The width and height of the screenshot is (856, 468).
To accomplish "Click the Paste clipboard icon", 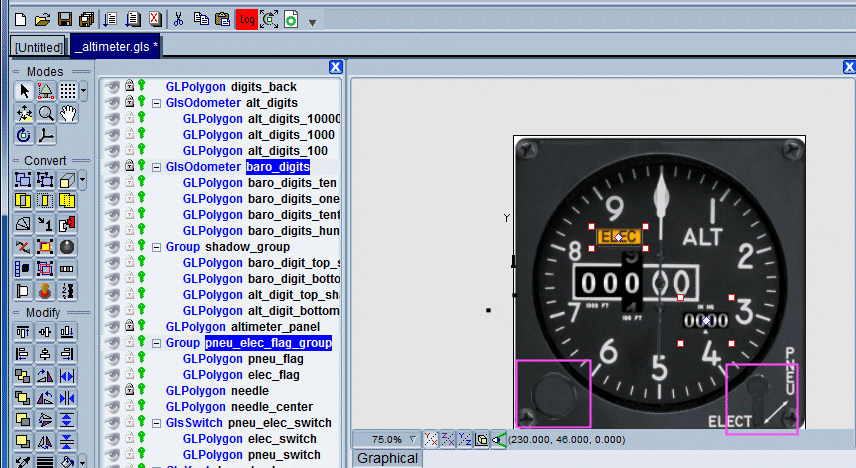I will [x=223, y=19].
